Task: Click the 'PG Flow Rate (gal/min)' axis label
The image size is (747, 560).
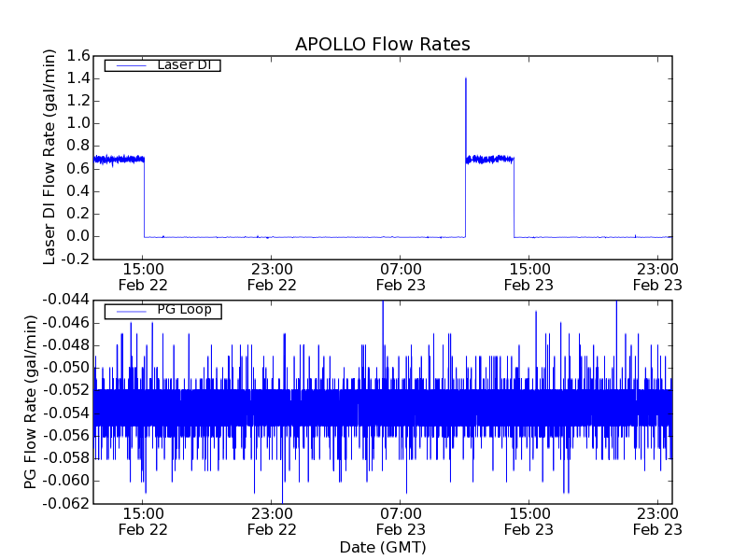Action: point(30,402)
